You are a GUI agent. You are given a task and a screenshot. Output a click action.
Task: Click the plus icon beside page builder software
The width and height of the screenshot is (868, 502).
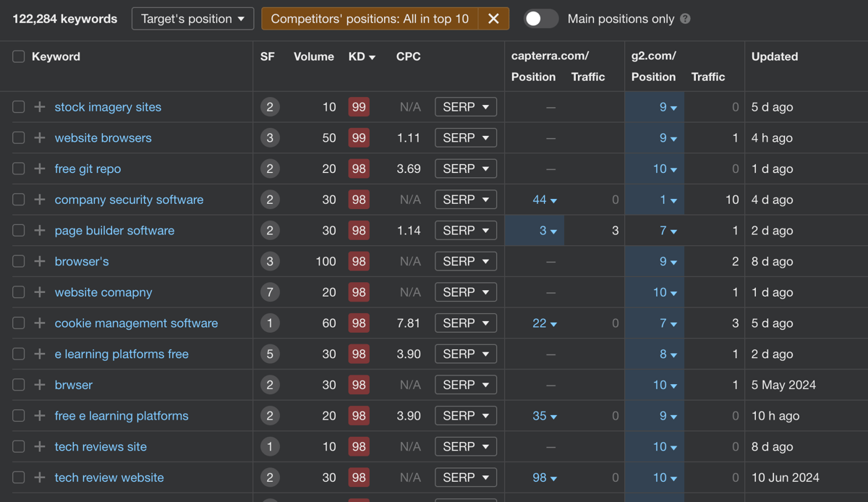40,231
